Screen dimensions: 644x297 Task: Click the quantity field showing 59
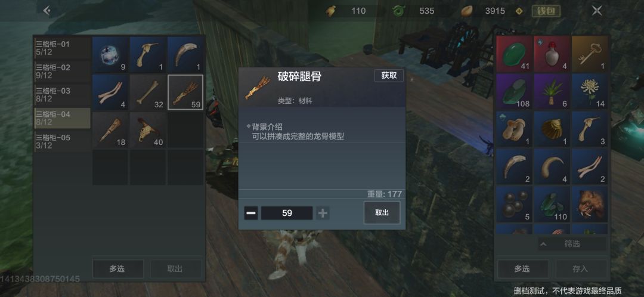coord(287,213)
